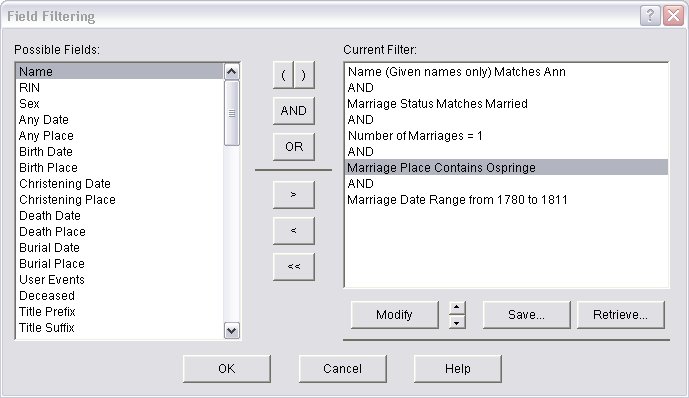Select Birth Date field
This screenshot has height=398, width=689.
point(119,152)
